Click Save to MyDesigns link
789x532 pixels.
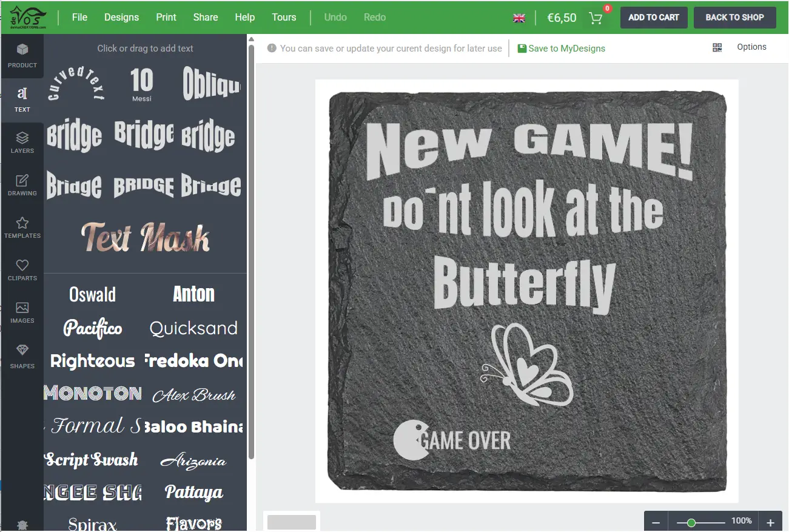click(561, 49)
